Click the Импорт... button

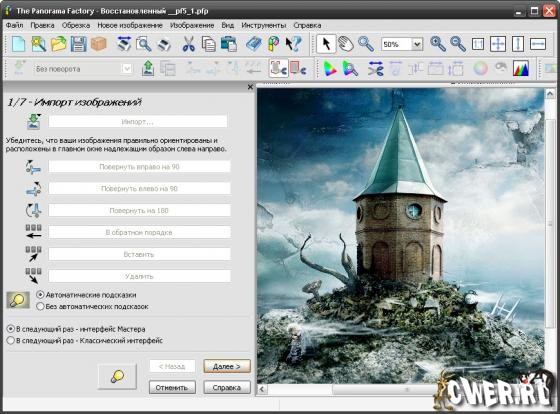click(x=138, y=122)
